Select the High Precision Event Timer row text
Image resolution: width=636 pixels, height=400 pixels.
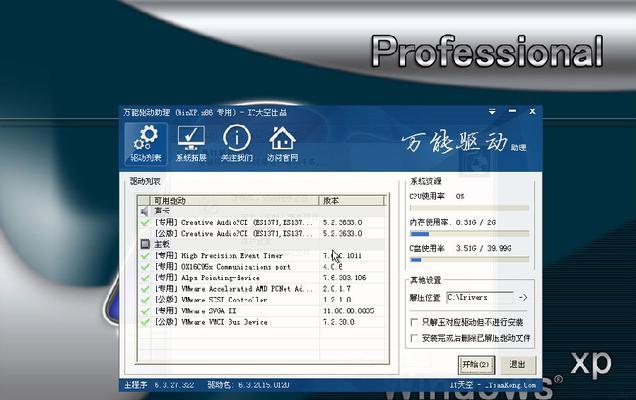(219, 256)
